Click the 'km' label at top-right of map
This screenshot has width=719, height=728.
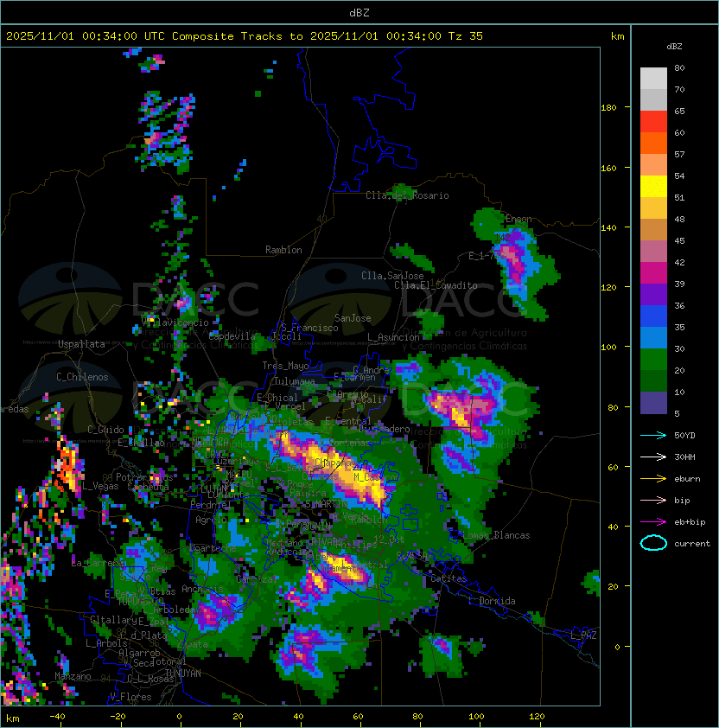[x=617, y=36]
